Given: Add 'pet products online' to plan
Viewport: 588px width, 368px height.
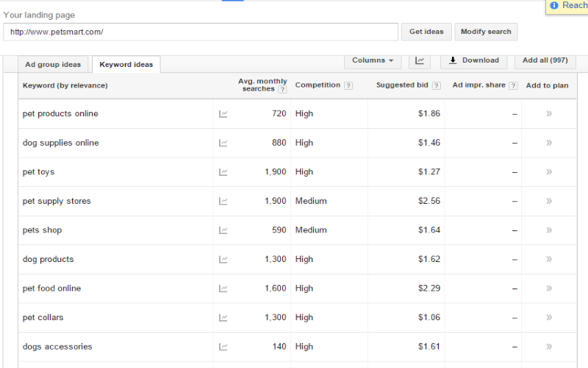Looking at the screenshot, I should click(x=549, y=113).
